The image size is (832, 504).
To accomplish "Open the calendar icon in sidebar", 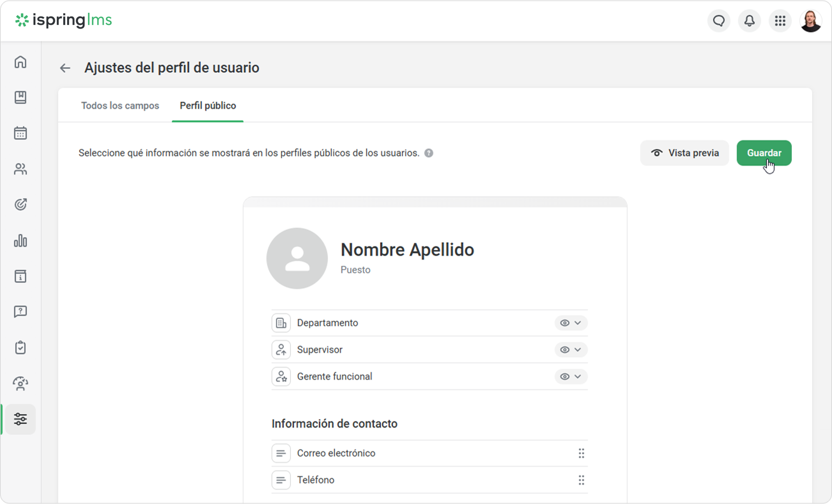I will [20, 133].
